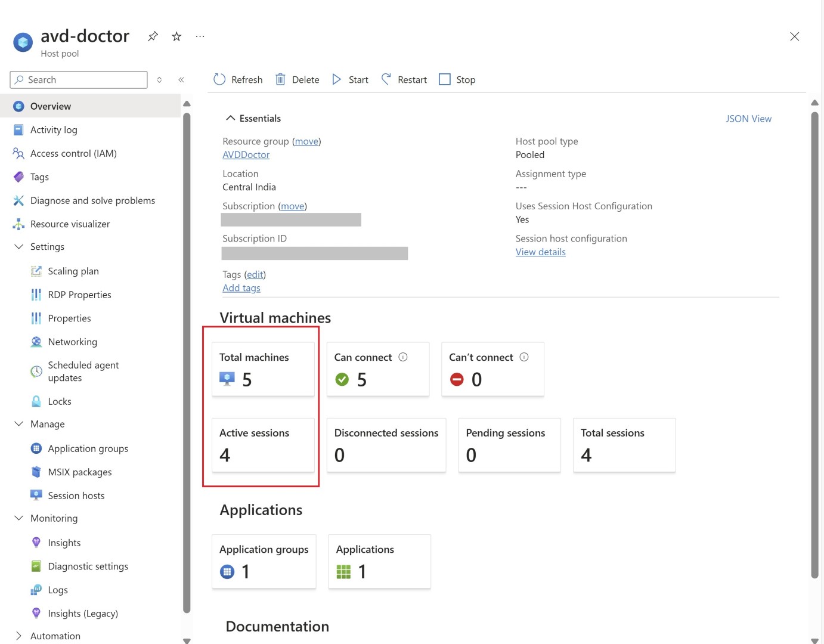Click the Application groups count card
Viewport: 824px width, 644px height.
(264, 562)
